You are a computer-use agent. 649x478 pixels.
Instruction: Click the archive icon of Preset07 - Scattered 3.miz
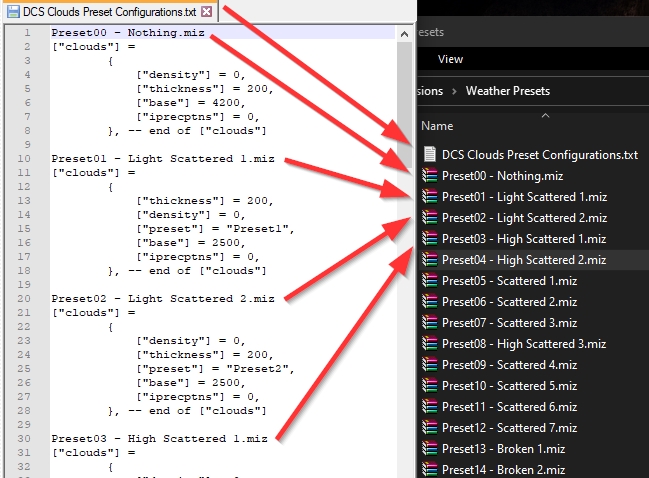coord(430,323)
